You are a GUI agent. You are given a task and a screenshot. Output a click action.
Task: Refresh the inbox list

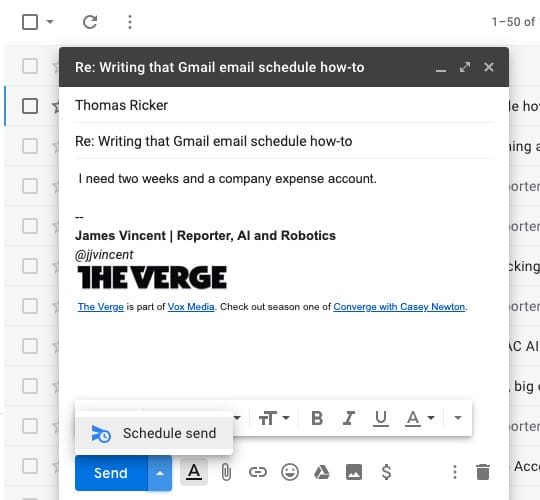[x=90, y=22]
